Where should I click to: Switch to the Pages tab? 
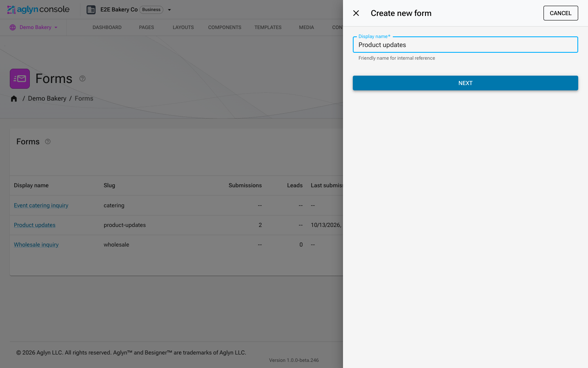click(x=147, y=27)
